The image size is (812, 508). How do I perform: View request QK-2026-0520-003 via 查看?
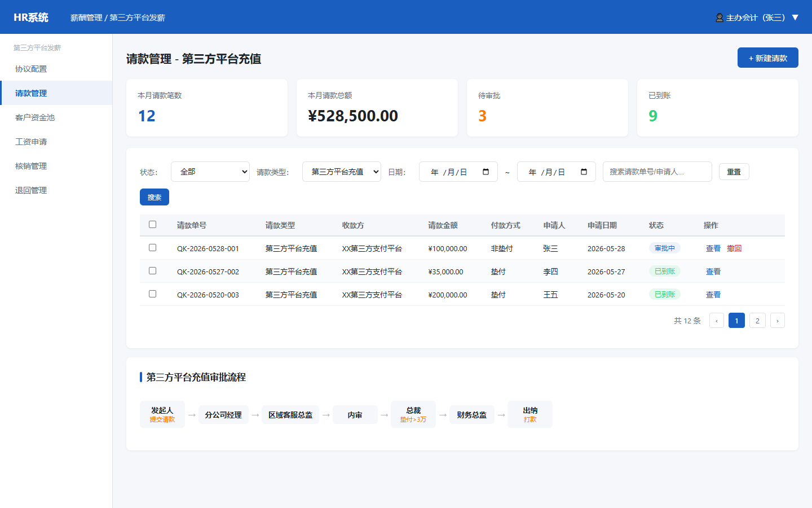tap(713, 295)
